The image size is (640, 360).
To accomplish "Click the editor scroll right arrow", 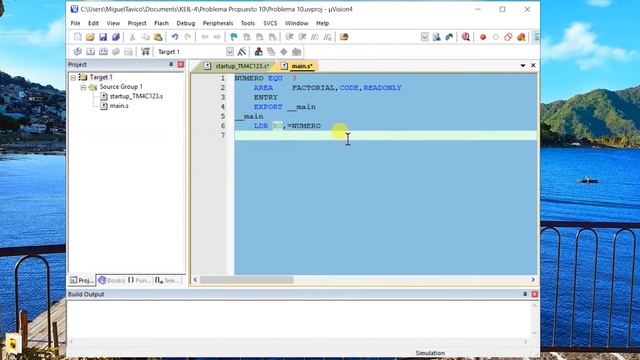I will pos(533,280).
